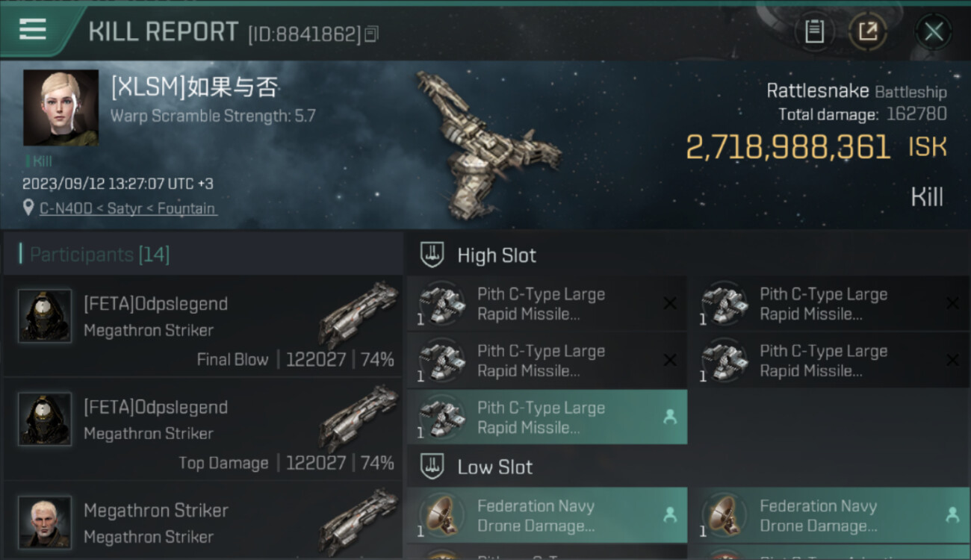This screenshot has width=971, height=560.
Task: Close the kill report window
Action: point(933,32)
